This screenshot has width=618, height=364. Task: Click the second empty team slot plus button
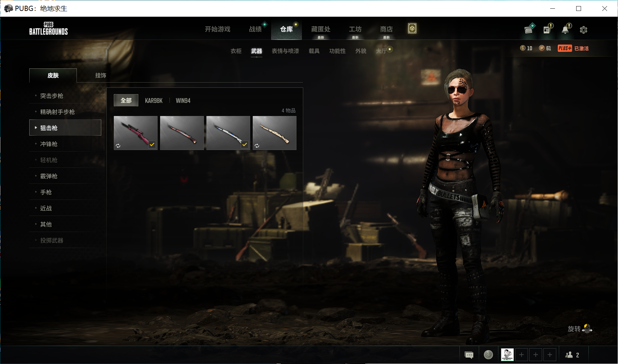[x=536, y=355]
